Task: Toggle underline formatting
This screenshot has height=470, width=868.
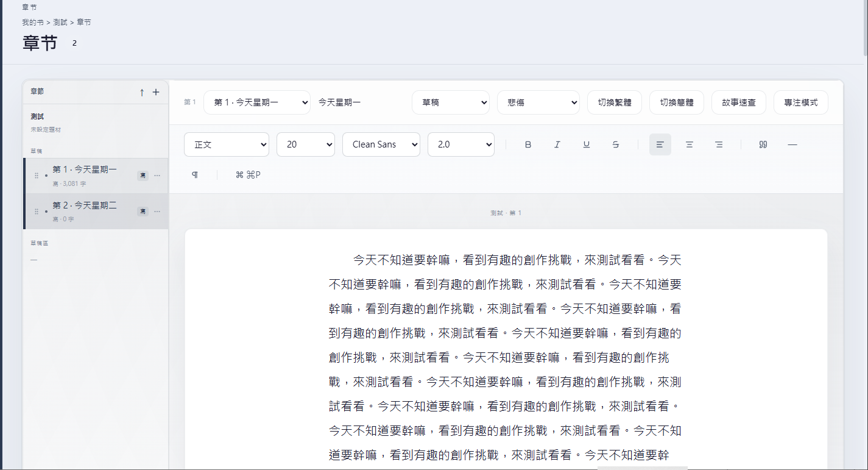Action: point(586,144)
